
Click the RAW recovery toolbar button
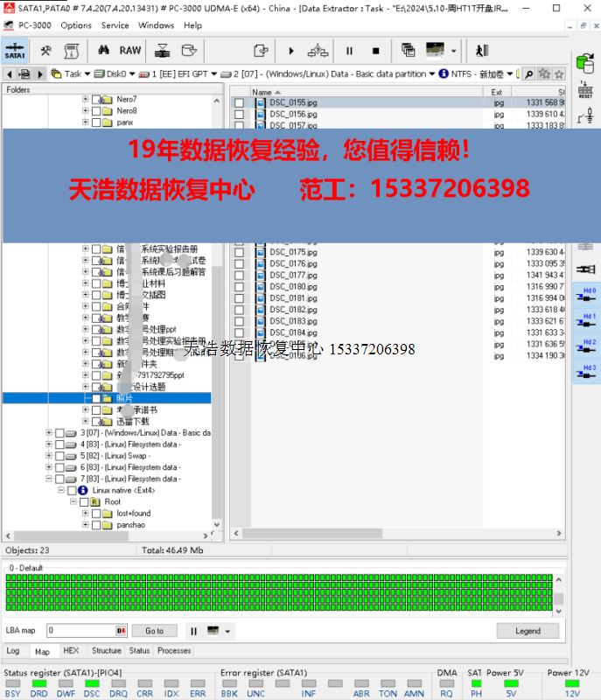129,51
